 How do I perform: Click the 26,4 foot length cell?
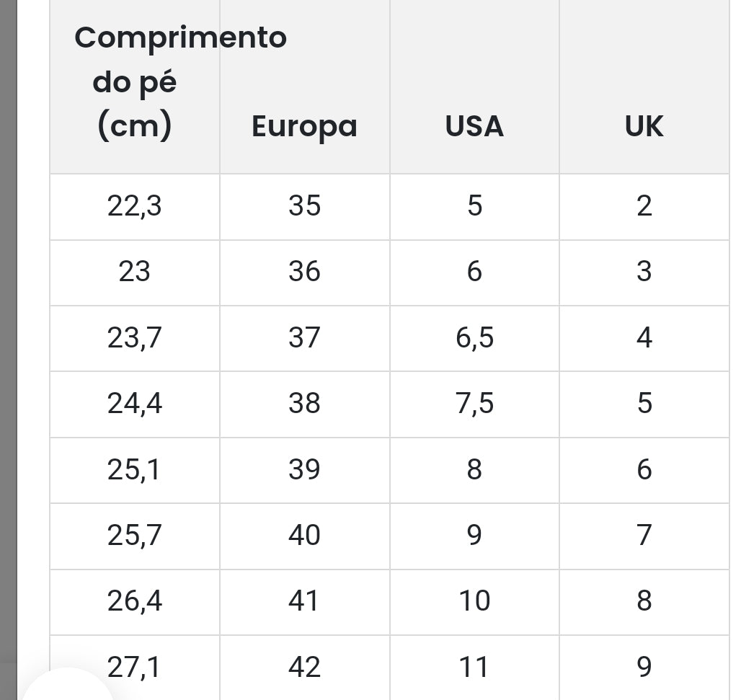pyautogui.click(x=135, y=601)
